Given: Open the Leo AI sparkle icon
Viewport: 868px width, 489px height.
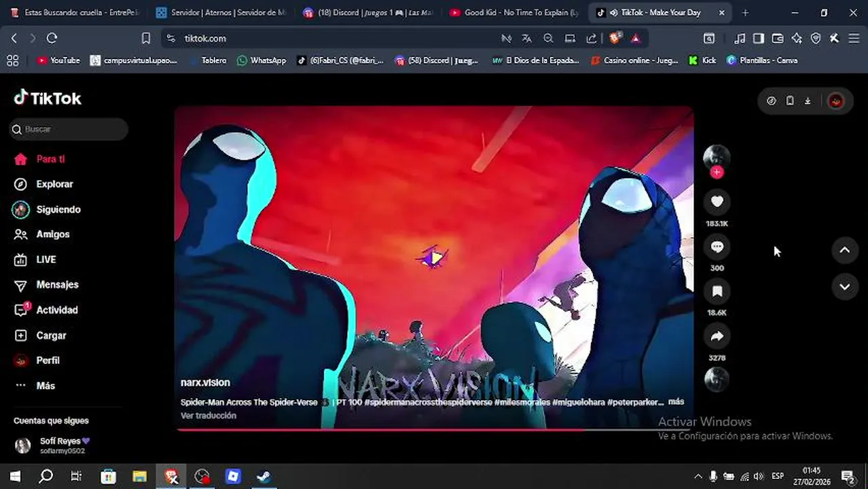Looking at the screenshot, I should click(797, 39).
